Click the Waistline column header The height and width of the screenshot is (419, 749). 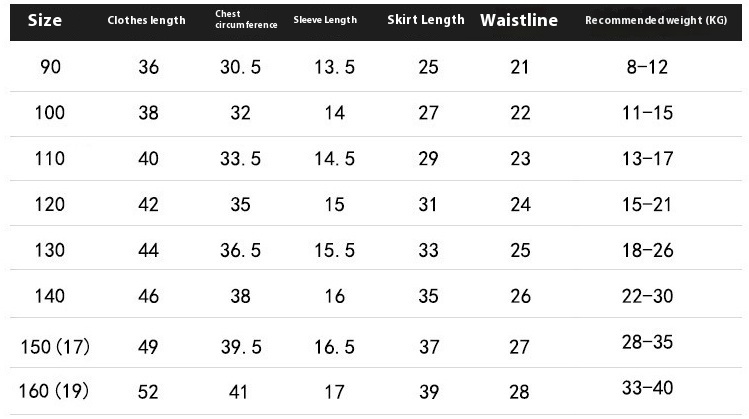tap(519, 20)
